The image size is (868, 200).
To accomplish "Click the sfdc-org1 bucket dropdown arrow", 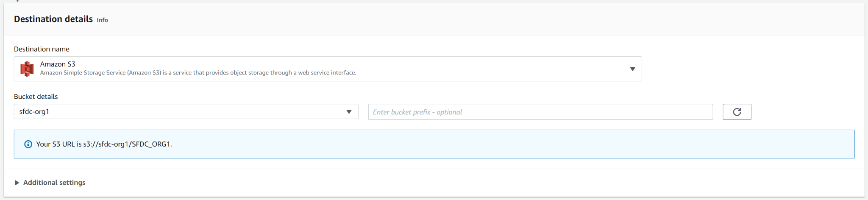I will 349,112.
